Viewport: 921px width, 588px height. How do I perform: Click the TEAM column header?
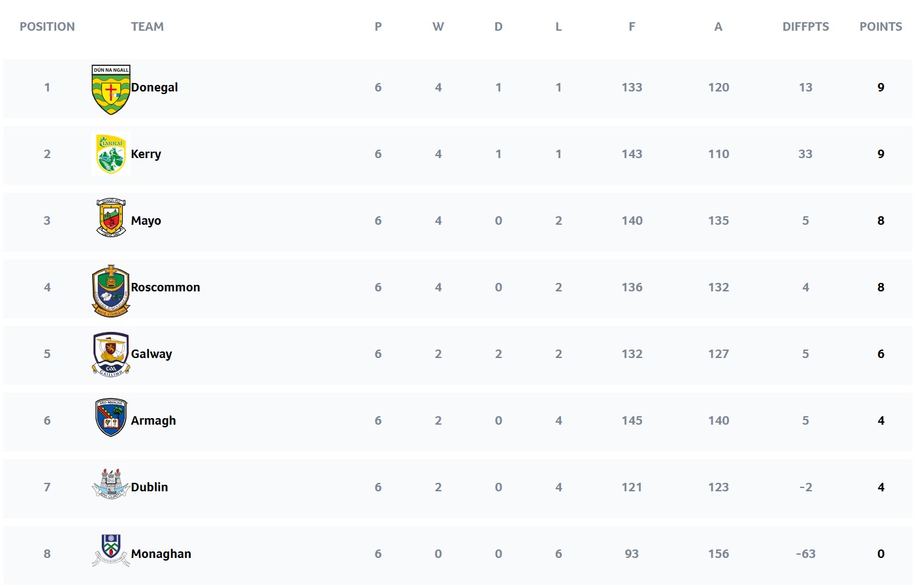[147, 27]
